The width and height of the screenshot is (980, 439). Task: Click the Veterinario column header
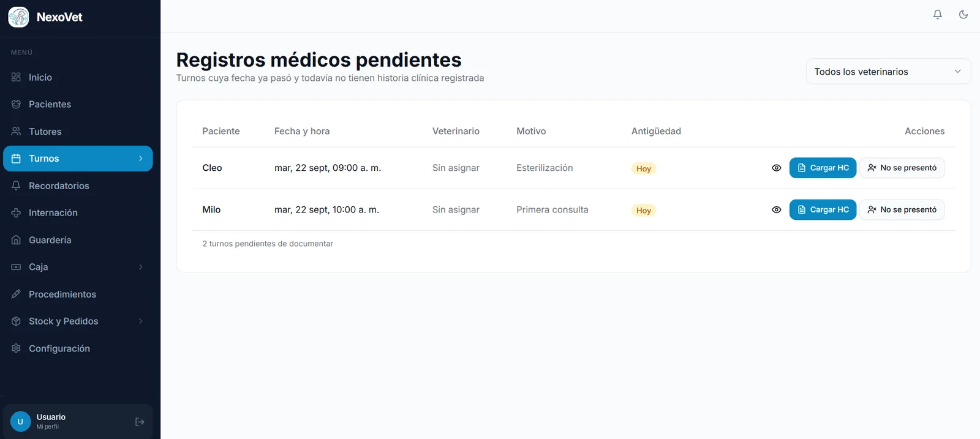point(456,131)
